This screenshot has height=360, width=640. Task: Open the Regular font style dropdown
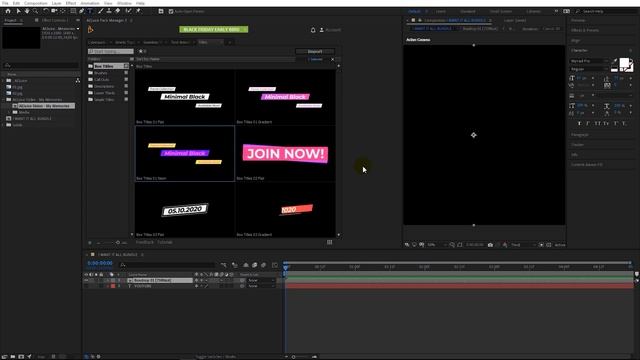click(x=589, y=69)
